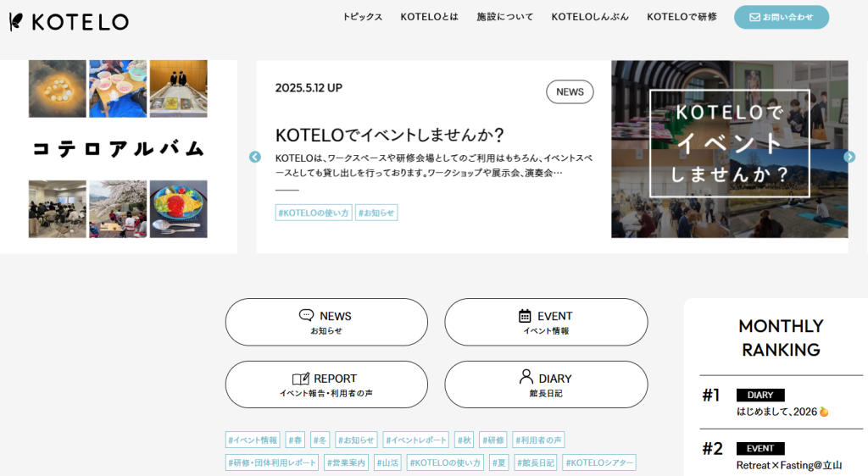Filter by the #館長日記 tag
The image size is (868, 476).
(535, 462)
